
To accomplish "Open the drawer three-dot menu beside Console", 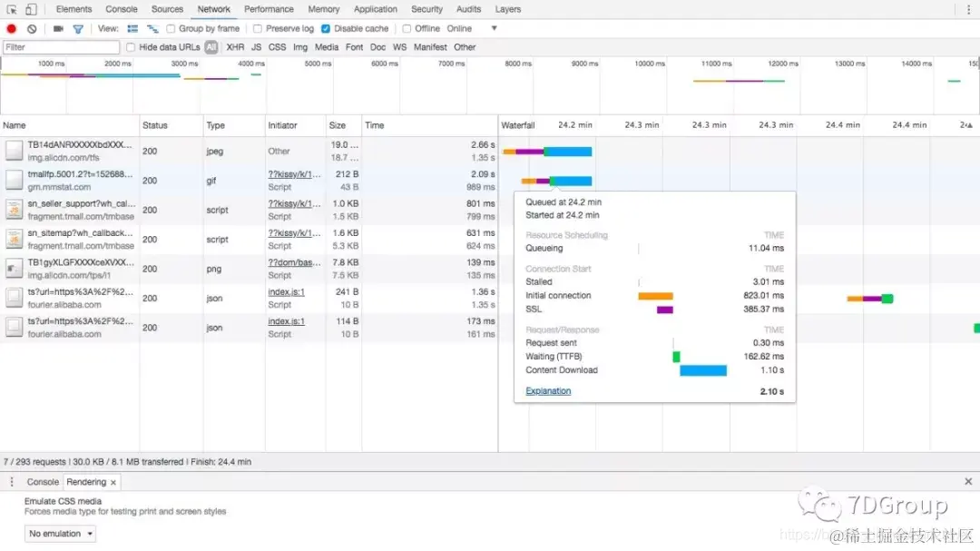I will (x=11, y=482).
